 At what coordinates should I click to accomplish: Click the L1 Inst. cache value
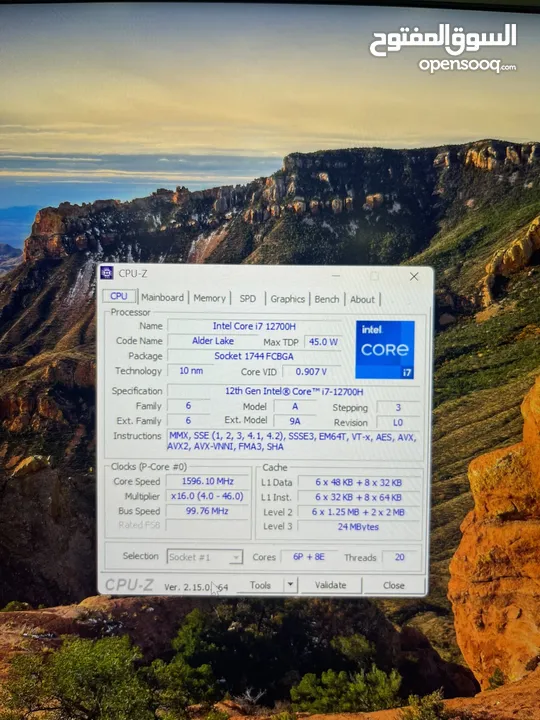pos(359,497)
